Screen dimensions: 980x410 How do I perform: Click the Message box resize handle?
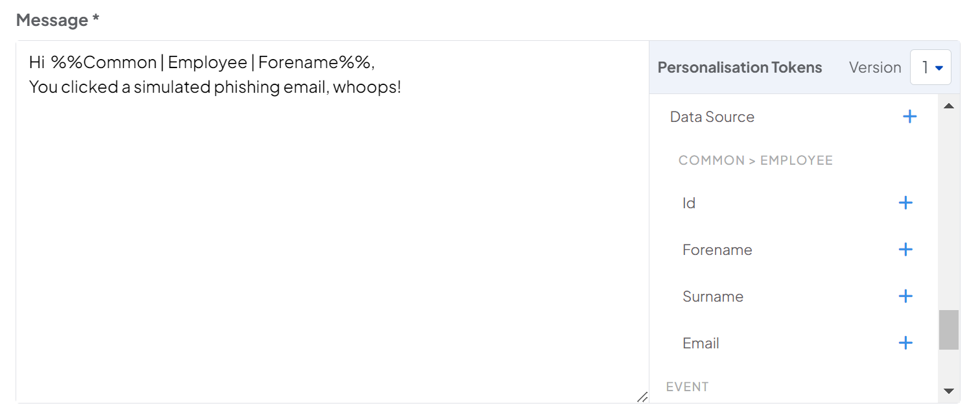click(642, 396)
